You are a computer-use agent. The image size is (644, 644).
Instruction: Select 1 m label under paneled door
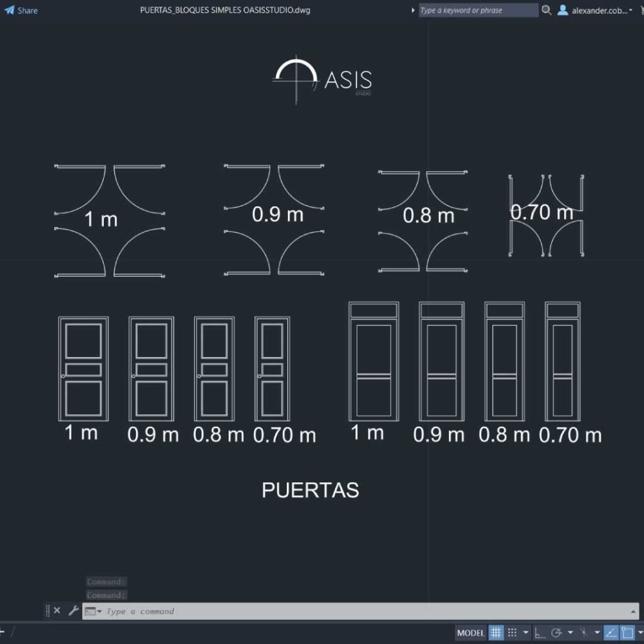[x=81, y=433]
